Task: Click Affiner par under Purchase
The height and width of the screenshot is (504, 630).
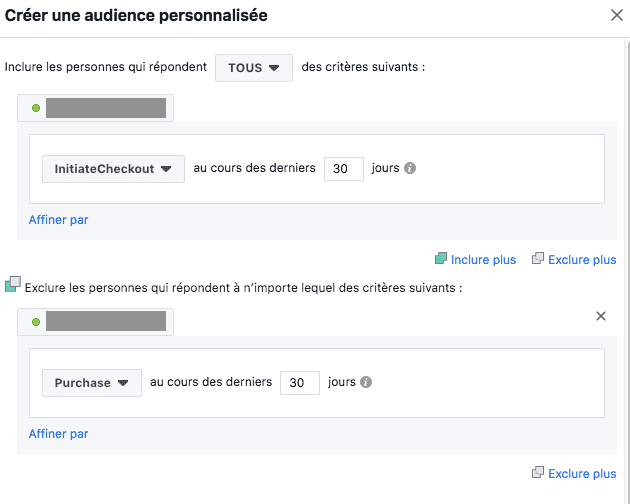Action: click(58, 434)
